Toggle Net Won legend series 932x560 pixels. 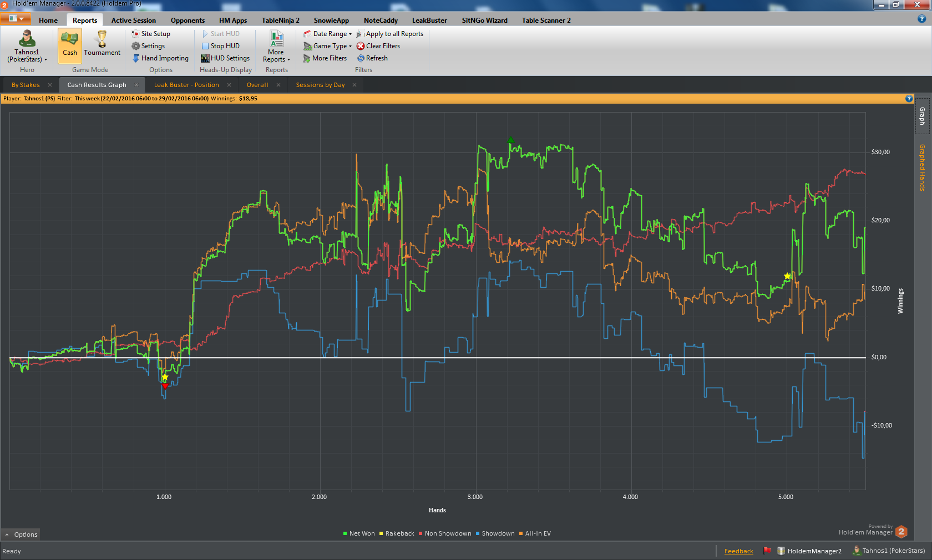[359, 533]
